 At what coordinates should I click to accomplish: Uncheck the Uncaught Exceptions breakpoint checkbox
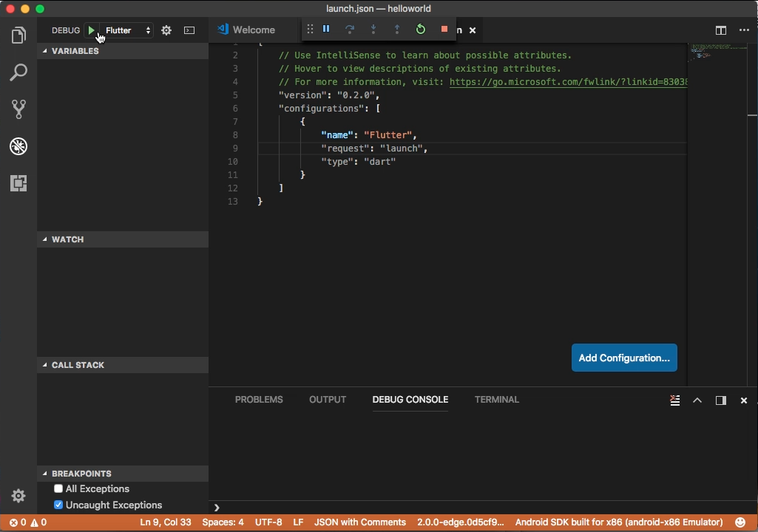(58, 505)
